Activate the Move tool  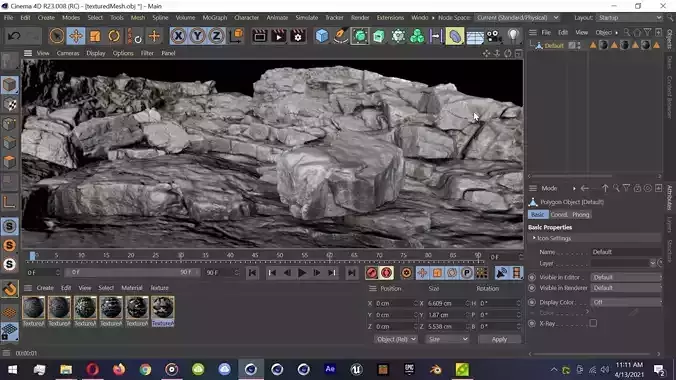tap(76, 36)
